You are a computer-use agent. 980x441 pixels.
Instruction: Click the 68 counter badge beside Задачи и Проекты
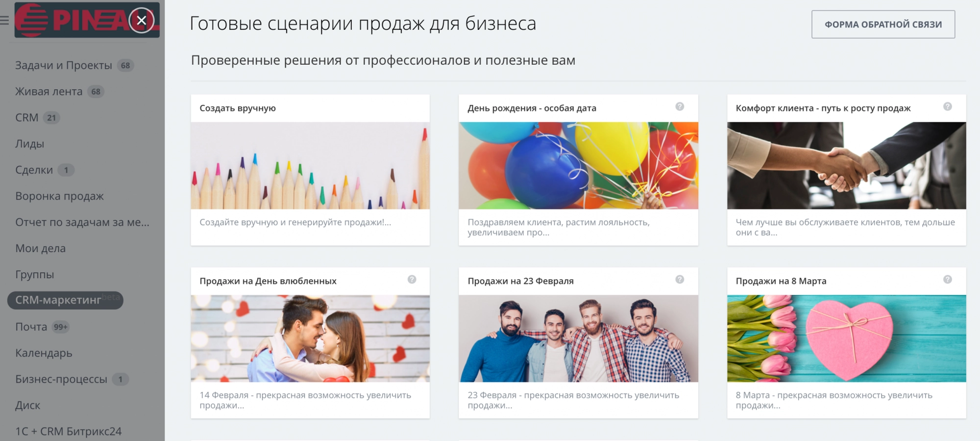[125, 65]
